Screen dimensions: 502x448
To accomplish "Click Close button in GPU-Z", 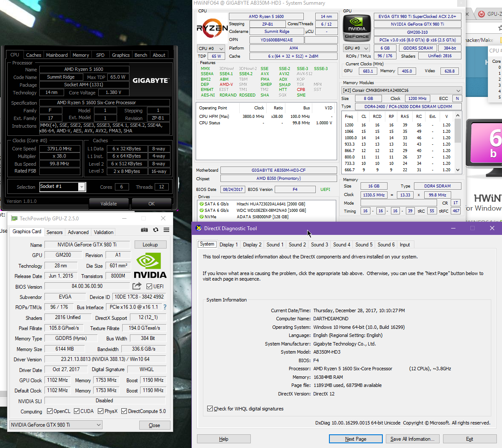I will coord(154,425).
